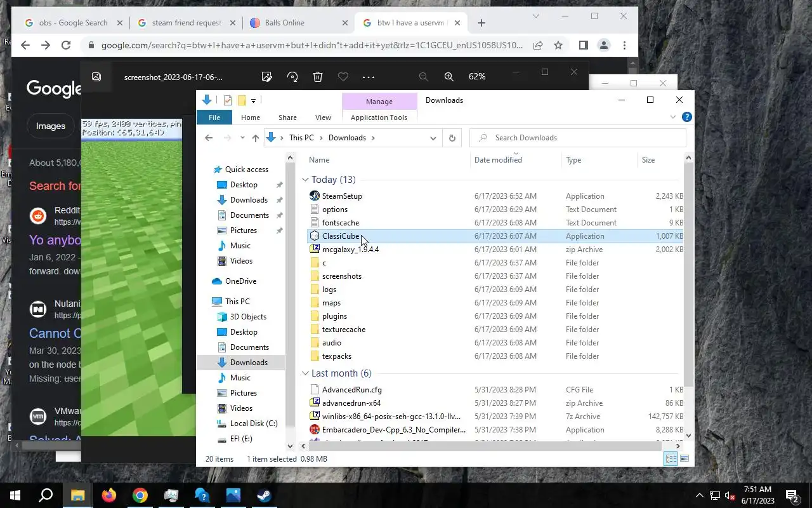
Task: Select the Images filter on Google
Action: [51, 126]
